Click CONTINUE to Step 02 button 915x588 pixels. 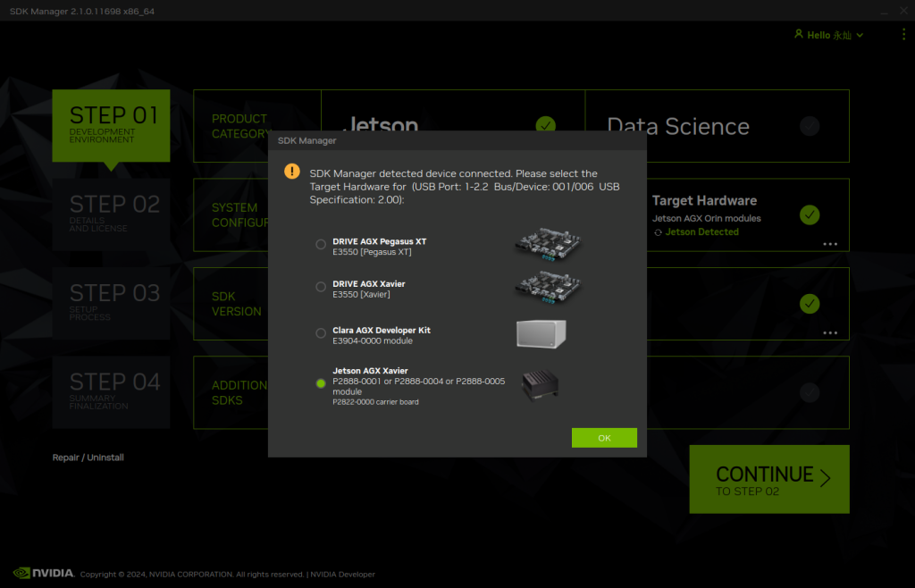(x=769, y=480)
